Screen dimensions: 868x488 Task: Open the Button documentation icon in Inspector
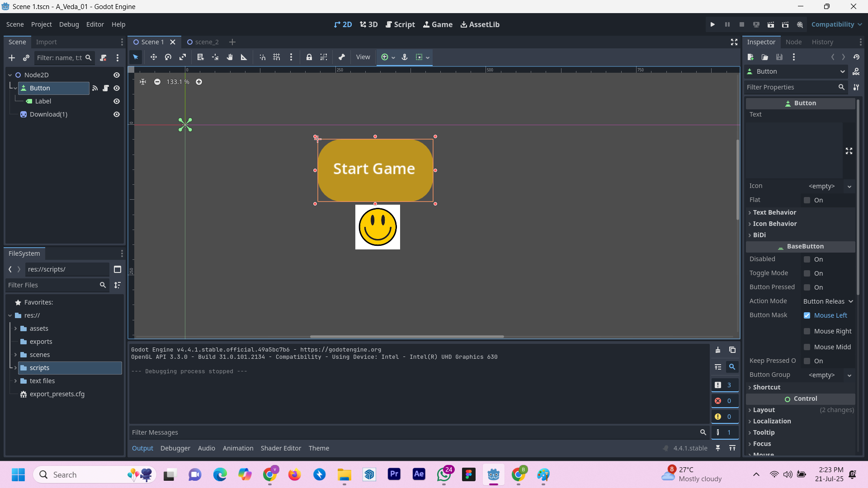856,71
